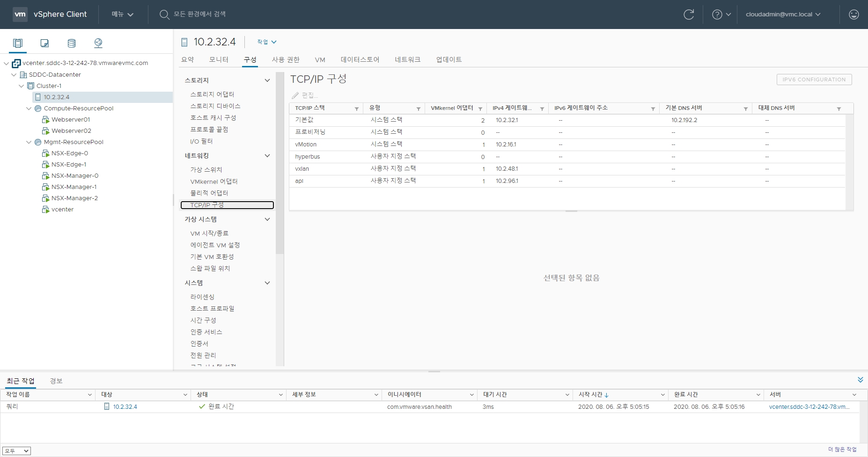Select NSX-Manager-2 in inventory tree
Image resolution: width=868 pixels, height=457 pixels.
74,198
